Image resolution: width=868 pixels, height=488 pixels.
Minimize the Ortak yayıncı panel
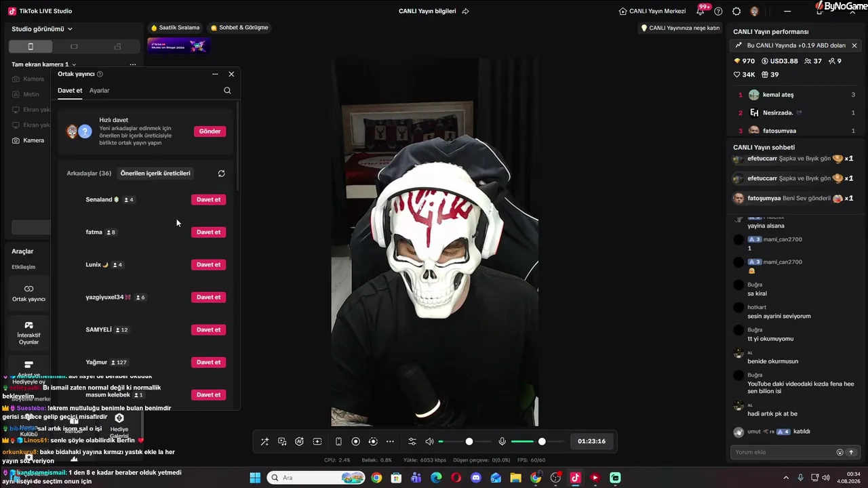pos(215,74)
